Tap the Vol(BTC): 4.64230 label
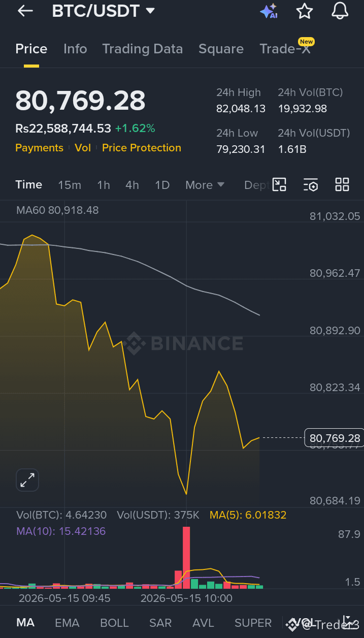Image resolution: width=364 pixels, height=638 pixels. 61,515
